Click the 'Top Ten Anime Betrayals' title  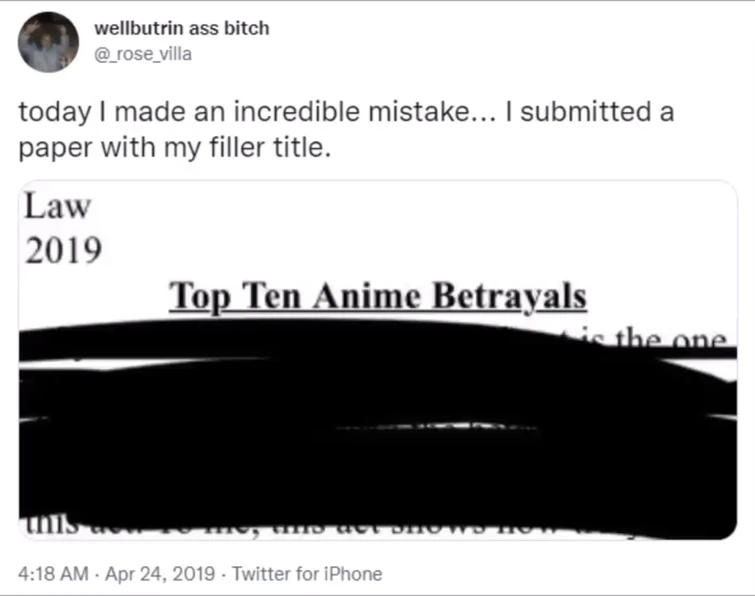point(378,296)
